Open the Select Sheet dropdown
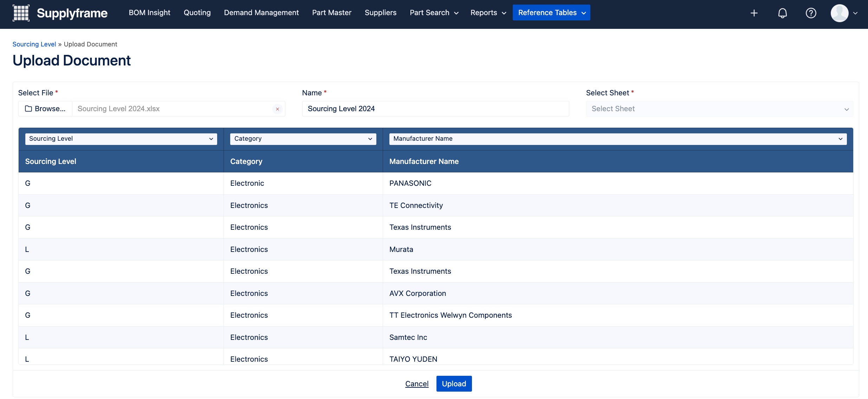Image resolution: width=868 pixels, height=399 pixels. tap(719, 109)
